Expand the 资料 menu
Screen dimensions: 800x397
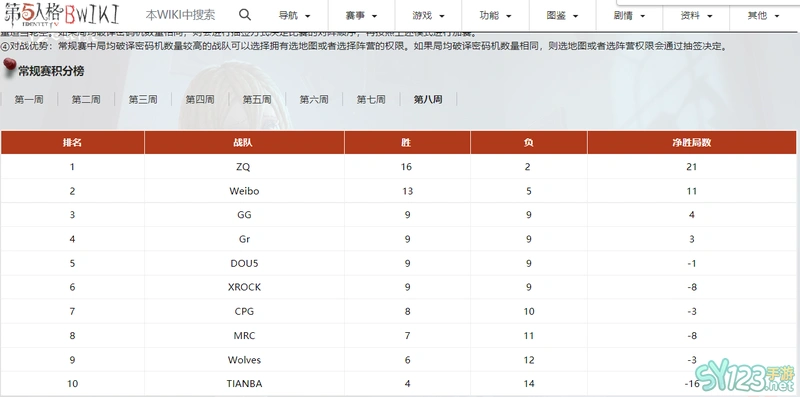pyautogui.click(x=696, y=15)
